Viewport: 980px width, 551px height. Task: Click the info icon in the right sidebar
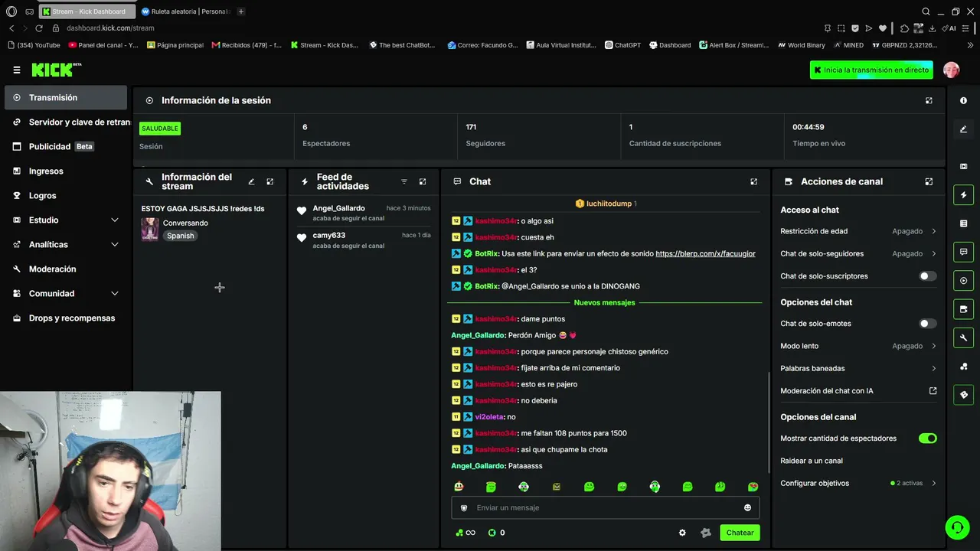pyautogui.click(x=963, y=100)
